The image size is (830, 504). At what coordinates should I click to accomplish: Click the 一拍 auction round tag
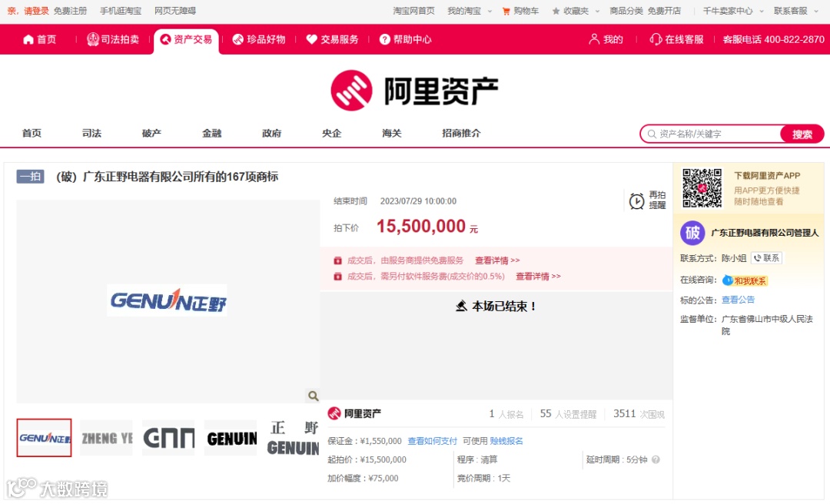click(x=30, y=176)
